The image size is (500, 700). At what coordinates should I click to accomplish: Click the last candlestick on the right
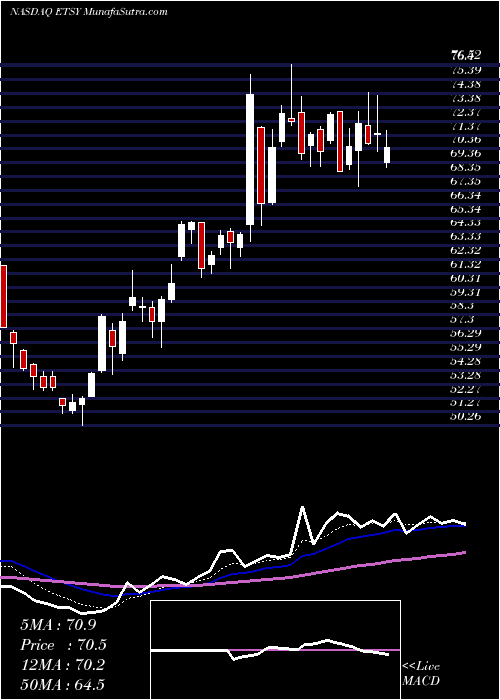pos(387,155)
